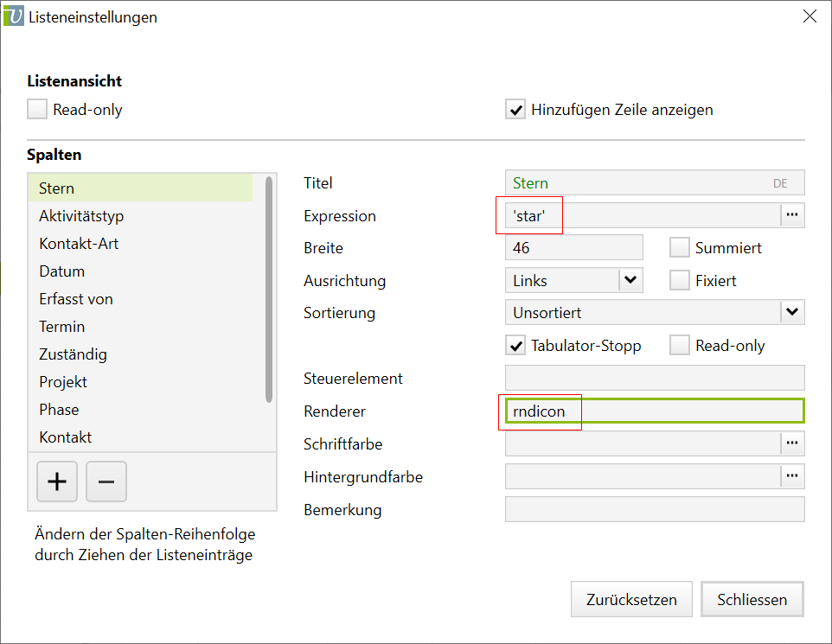Click into the Bemerkung input field

(654, 509)
